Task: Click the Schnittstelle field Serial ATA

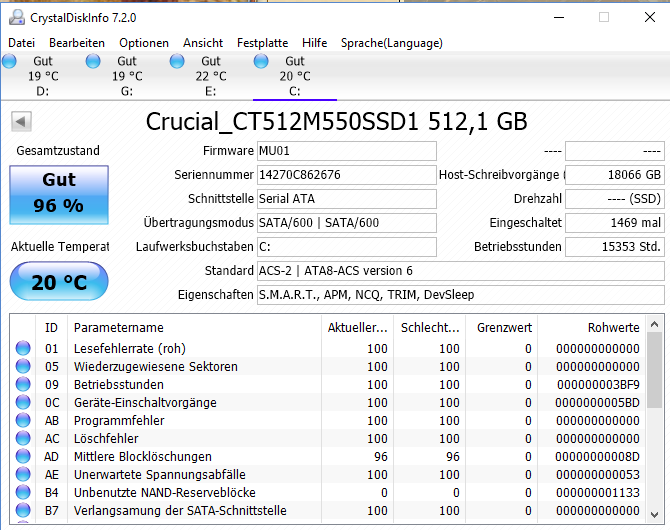Action: tap(347, 199)
